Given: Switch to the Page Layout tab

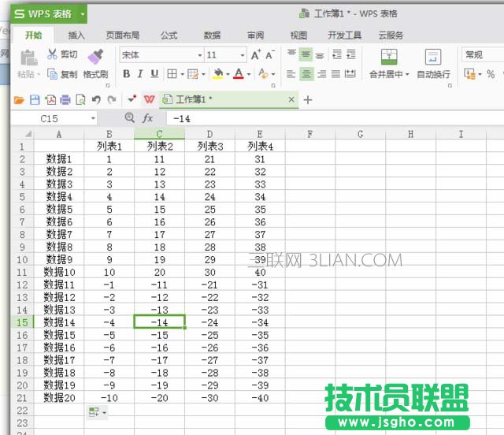Looking at the screenshot, I should pyautogui.click(x=123, y=35).
